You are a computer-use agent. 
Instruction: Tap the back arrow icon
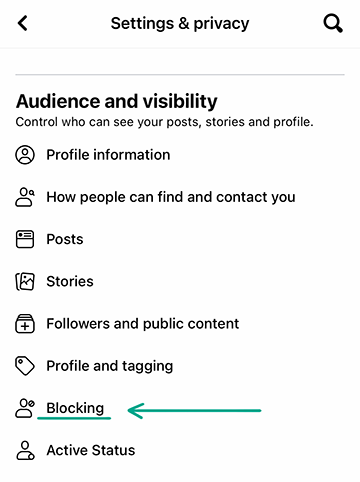point(23,23)
